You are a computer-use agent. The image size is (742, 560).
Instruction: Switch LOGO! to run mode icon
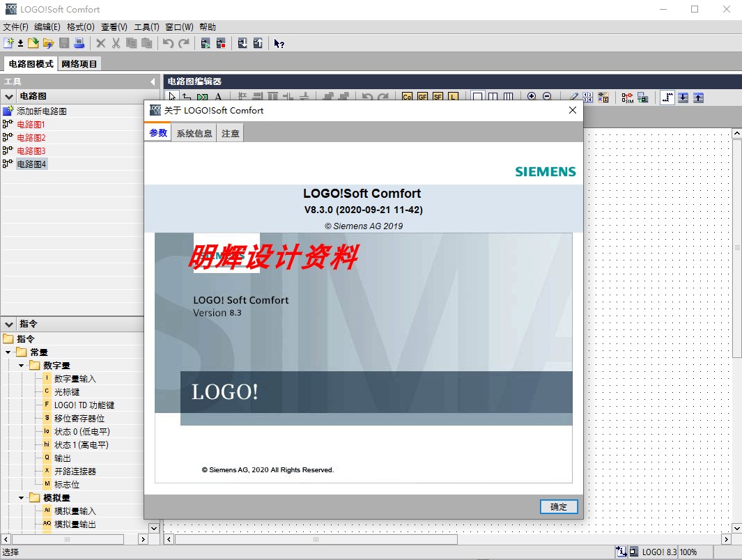(x=206, y=43)
